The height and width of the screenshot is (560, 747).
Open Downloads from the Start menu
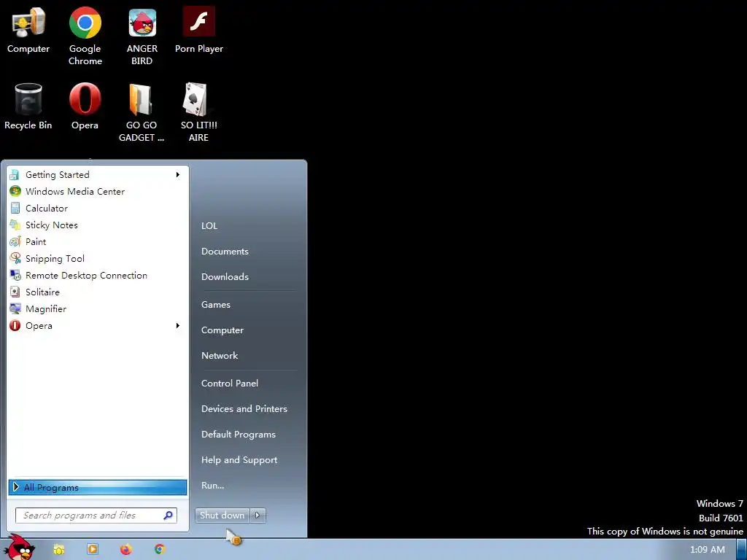[225, 276]
